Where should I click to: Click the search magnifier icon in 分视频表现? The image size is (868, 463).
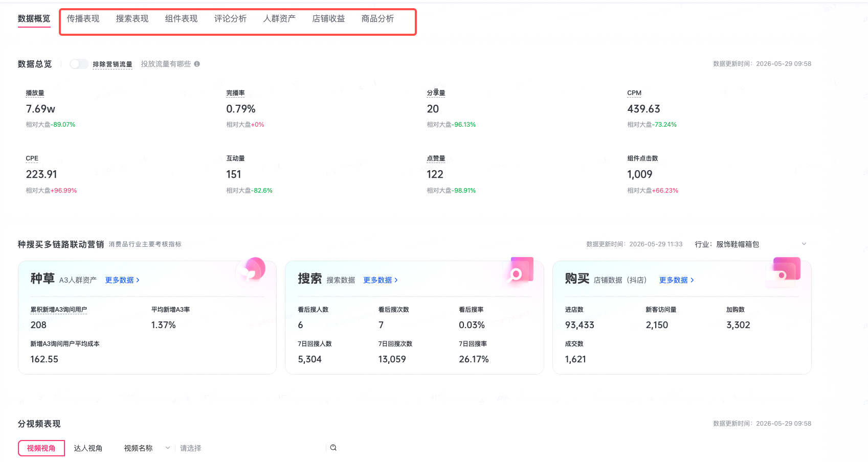coord(333,448)
